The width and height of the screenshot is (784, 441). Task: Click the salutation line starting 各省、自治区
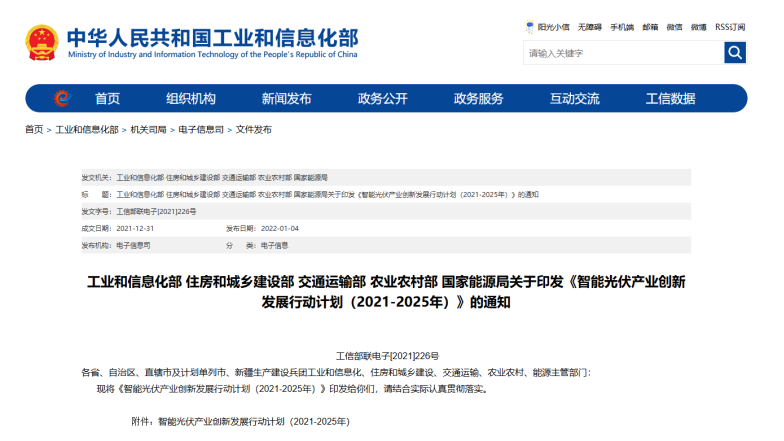336,372
